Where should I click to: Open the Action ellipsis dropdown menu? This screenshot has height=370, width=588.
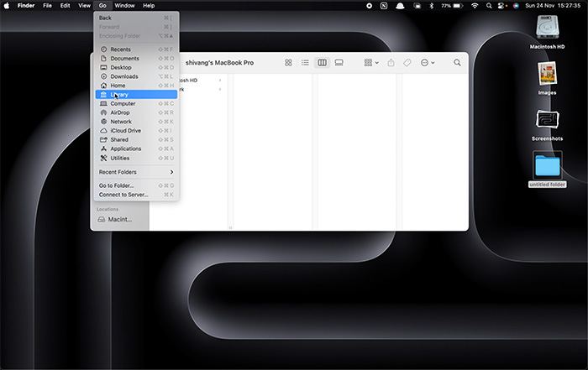428,63
